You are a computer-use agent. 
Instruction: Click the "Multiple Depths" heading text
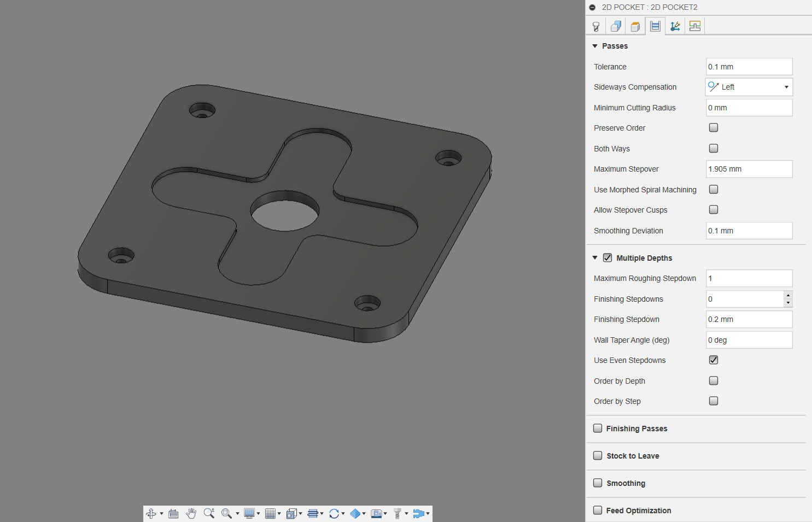pyautogui.click(x=644, y=258)
